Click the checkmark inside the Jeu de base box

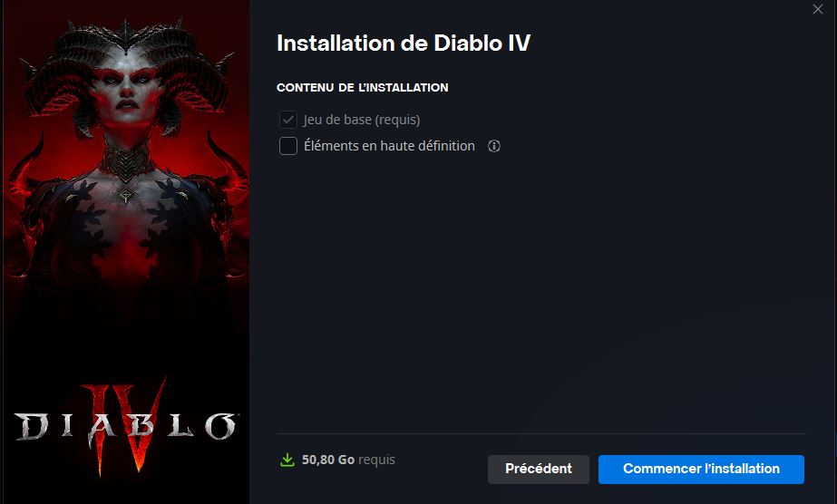(x=288, y=120)
